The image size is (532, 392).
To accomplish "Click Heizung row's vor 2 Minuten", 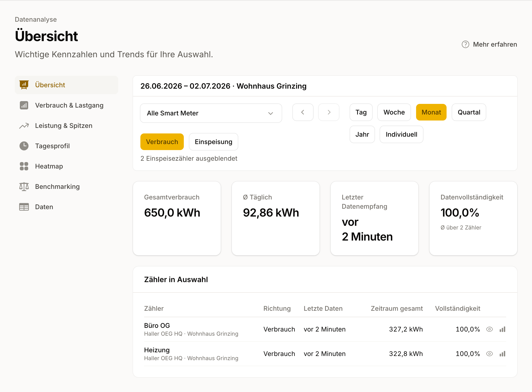I will (x=325, y=354).
